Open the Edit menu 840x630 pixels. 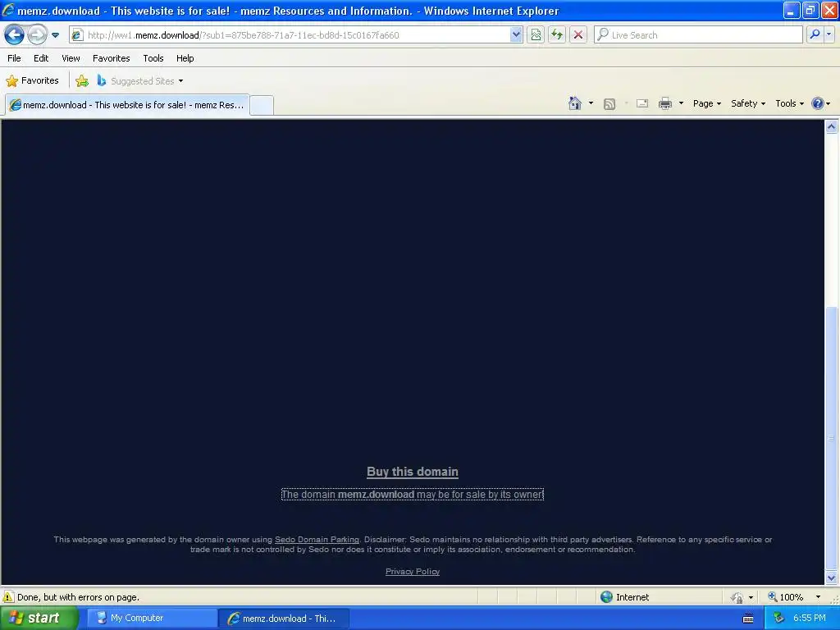click(41, 58)
